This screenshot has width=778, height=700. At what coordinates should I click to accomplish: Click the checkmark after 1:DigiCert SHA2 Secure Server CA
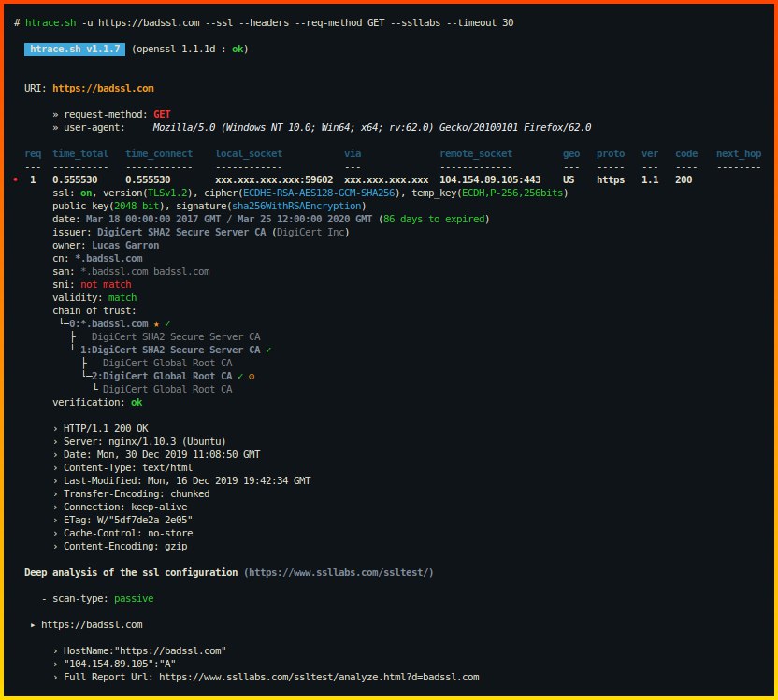[268, 350]
